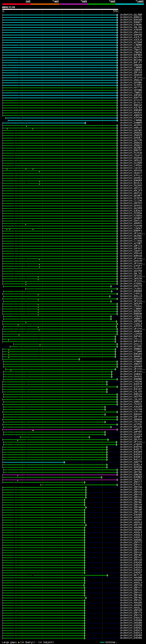Select the UniRef100_C1EEL9 label
The image size is (146, 644).
pyautogui.click(x=131, y=324)
